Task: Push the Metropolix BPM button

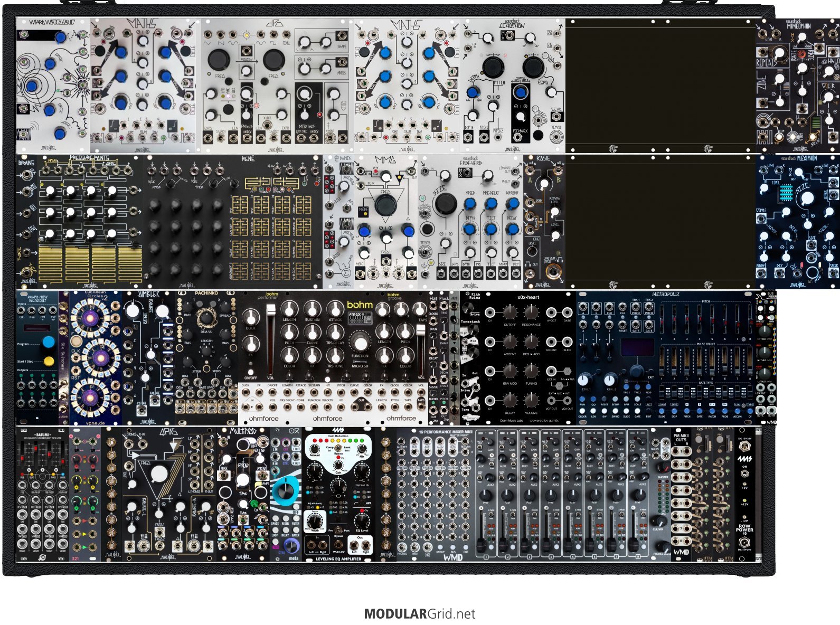Action: pos(627,399)
